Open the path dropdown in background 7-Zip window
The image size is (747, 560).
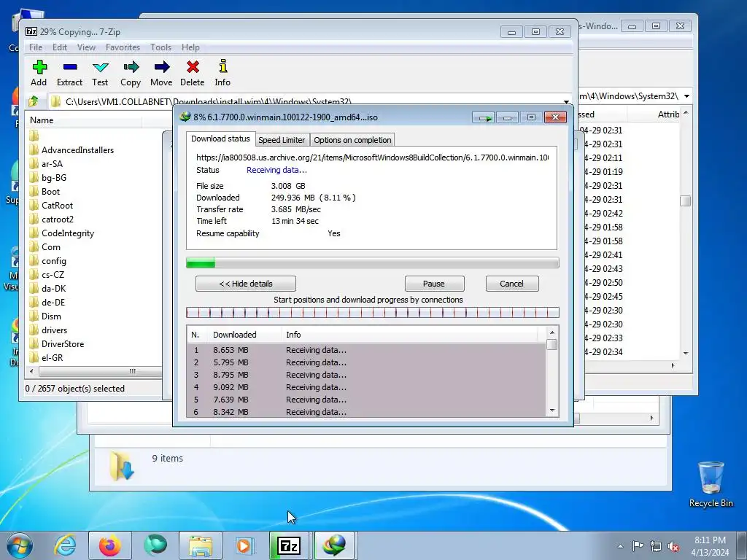pos(687,96)
